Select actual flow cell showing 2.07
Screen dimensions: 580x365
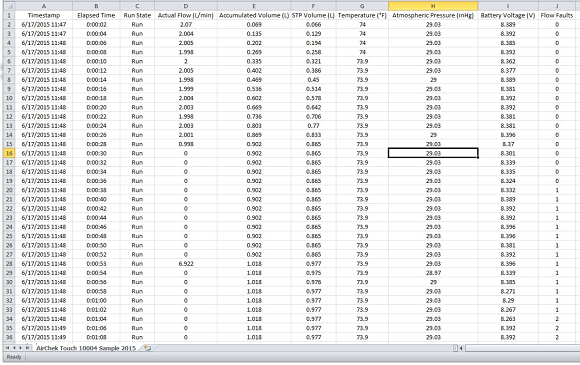point(186,24)
